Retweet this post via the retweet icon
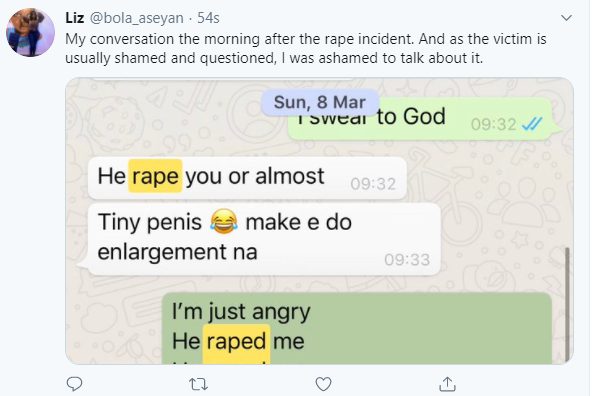Viewport: 593px width, 396px height. pos(198,384)
